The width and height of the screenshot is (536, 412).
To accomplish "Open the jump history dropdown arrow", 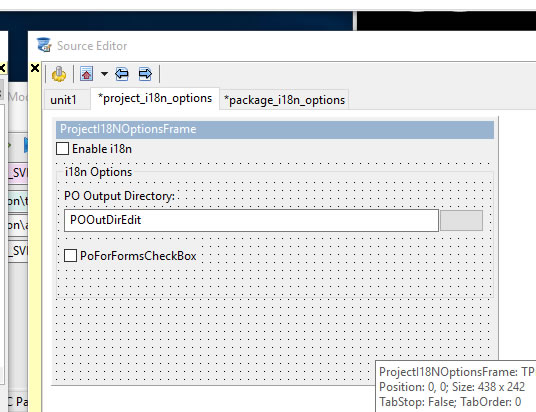I will pyautogui.click(x=104, y=74).
